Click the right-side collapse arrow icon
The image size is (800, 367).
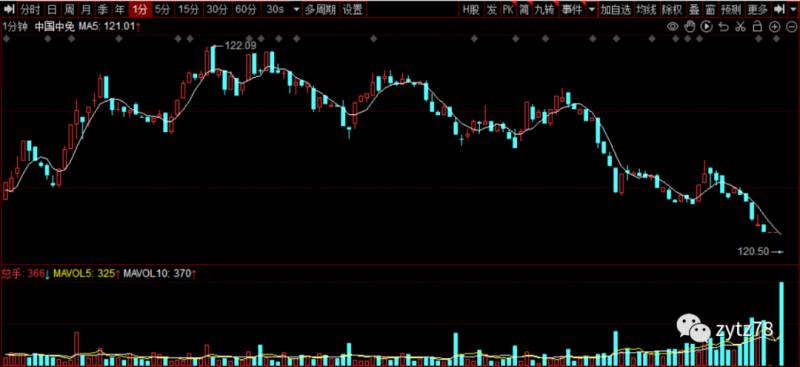(779, 9)
